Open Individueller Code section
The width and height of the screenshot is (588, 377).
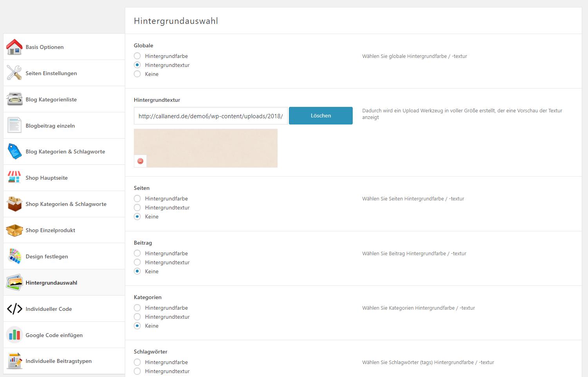[x=64, y=309]
